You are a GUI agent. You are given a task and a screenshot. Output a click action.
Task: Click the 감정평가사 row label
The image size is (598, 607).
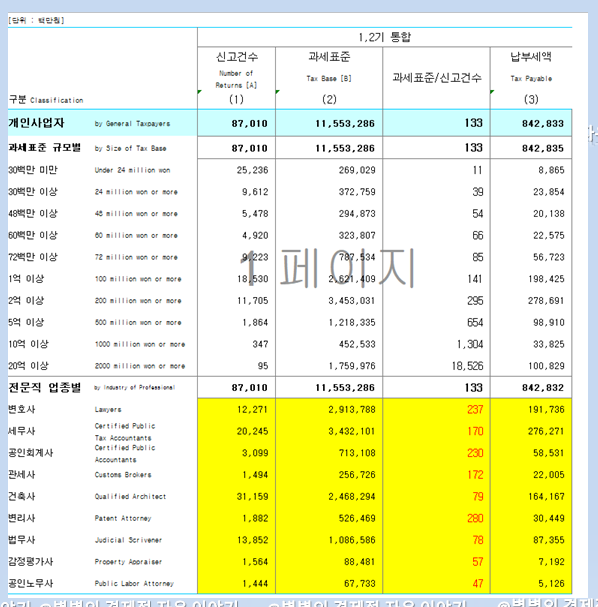(31, 562)
